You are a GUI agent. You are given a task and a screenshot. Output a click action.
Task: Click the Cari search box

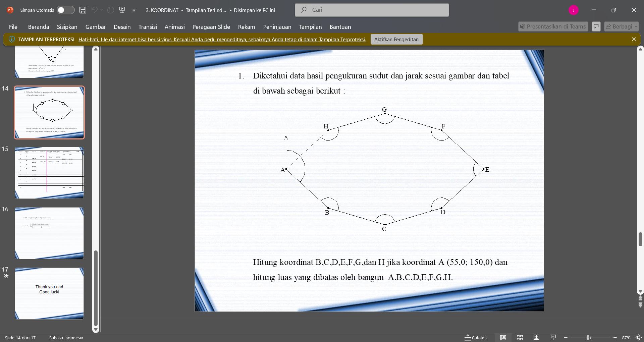pyautogui.click(x=372, y=10)
